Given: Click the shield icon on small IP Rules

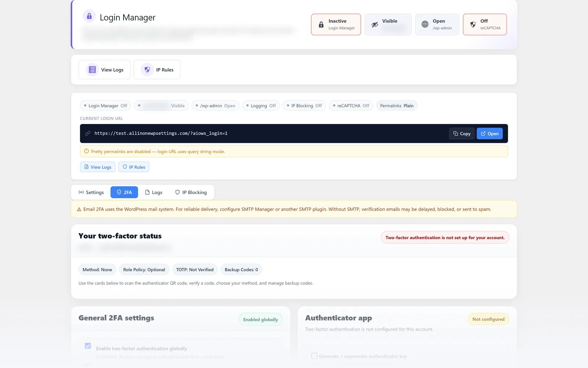Looking at the screenshot, I should [125, 167].
